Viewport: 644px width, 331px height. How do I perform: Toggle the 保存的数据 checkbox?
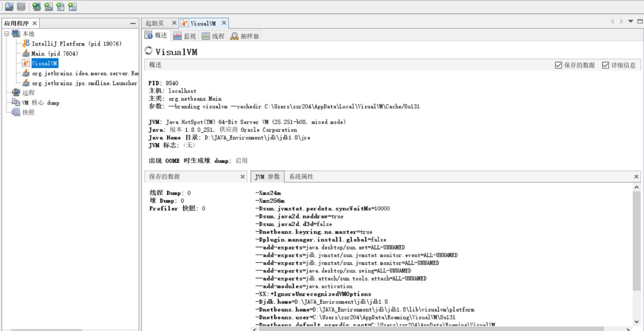click(559, 65)
